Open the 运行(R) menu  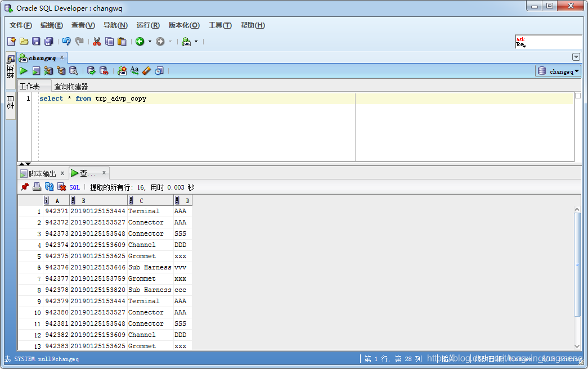click(x=148, y=25)
